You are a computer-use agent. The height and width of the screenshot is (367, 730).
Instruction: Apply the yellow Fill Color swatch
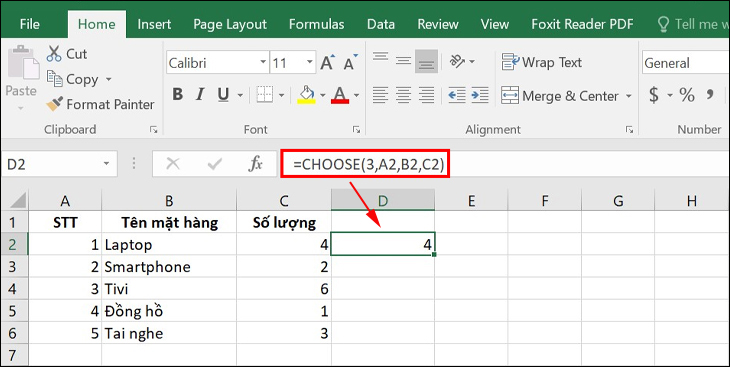306,95
